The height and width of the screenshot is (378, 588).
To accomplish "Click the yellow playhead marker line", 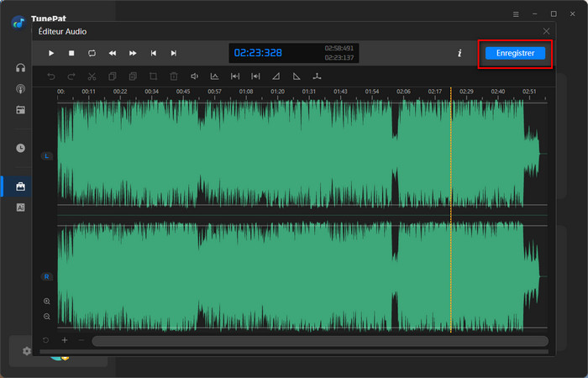I will coord(451,210).
